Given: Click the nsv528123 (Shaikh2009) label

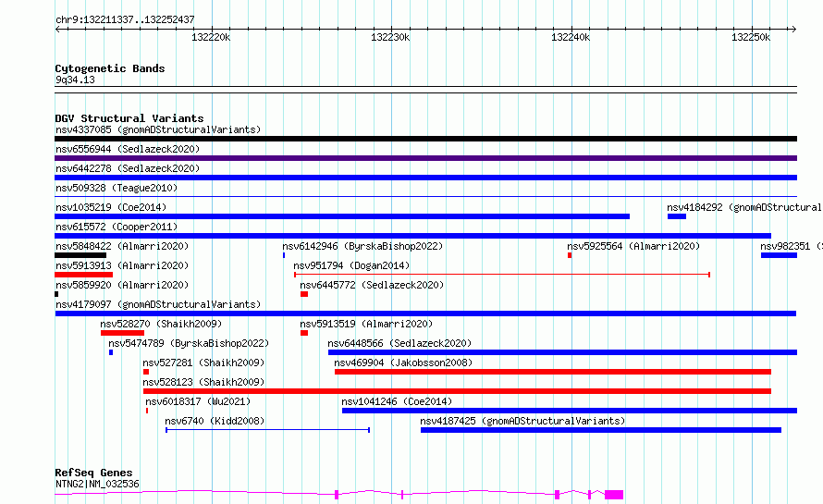Looking at the screenshot, I should [x=203, y=382].
